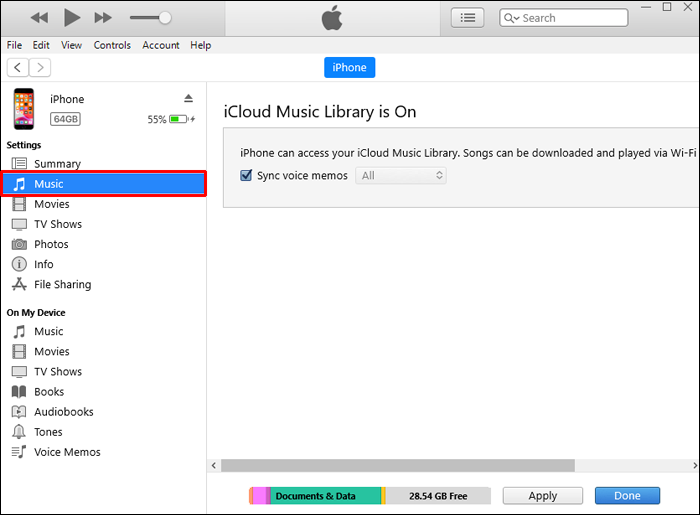Image resolution: width=700 pixels, height=515 pixels.
Task: Click the Done button
Action: click(627, 496)
